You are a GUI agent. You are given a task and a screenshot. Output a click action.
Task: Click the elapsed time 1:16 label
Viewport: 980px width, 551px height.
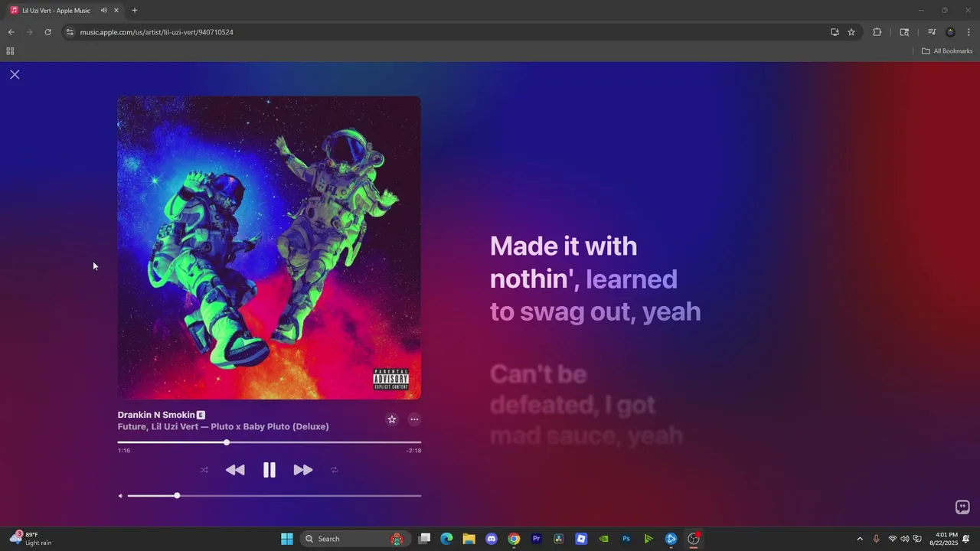124,451
